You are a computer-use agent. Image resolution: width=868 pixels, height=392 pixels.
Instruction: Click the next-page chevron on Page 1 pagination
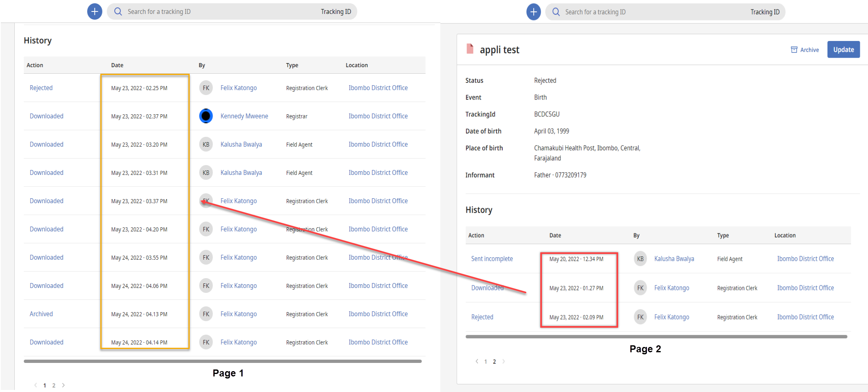tap(63, 385)
